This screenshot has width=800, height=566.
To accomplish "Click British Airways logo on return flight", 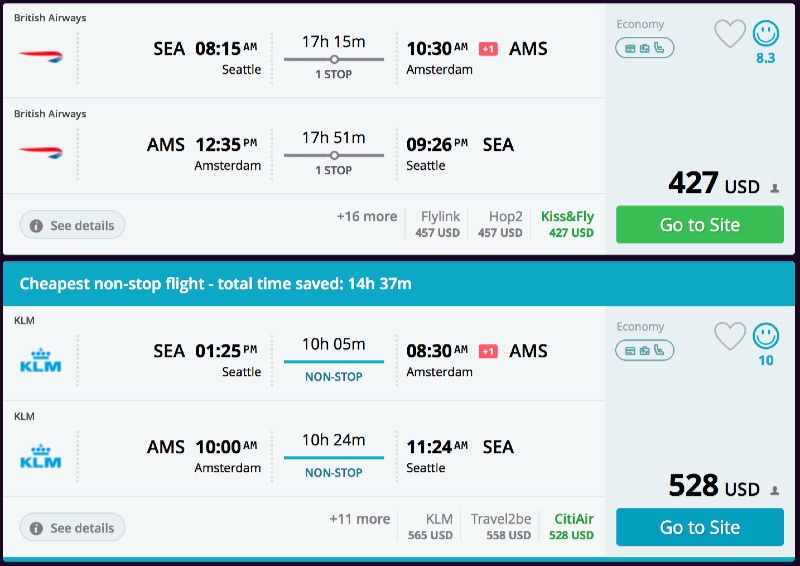I will (x=40, y=151).
